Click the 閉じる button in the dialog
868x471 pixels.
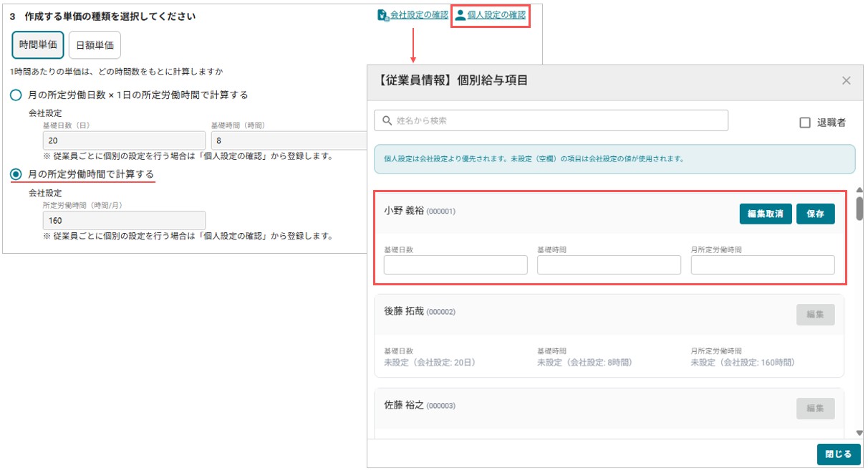pos(838,455)
